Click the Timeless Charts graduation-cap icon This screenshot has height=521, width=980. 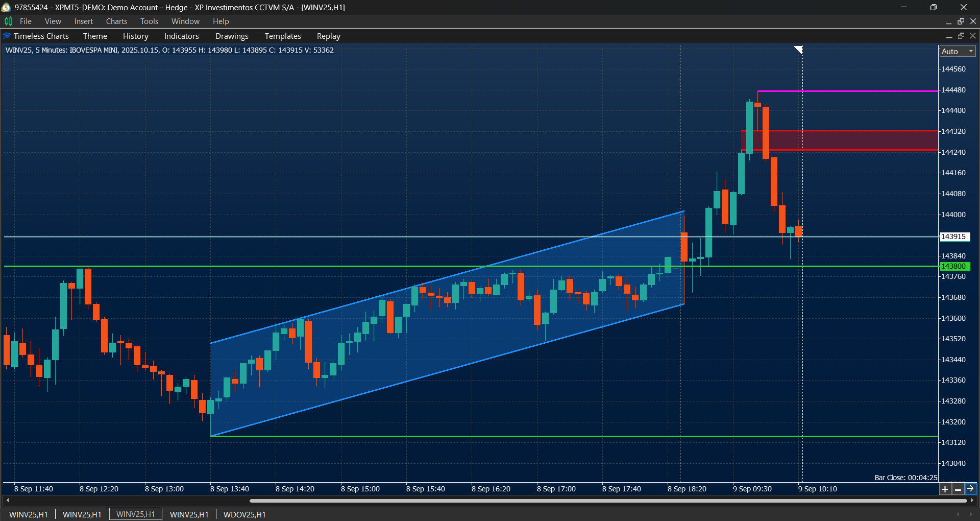7,36
